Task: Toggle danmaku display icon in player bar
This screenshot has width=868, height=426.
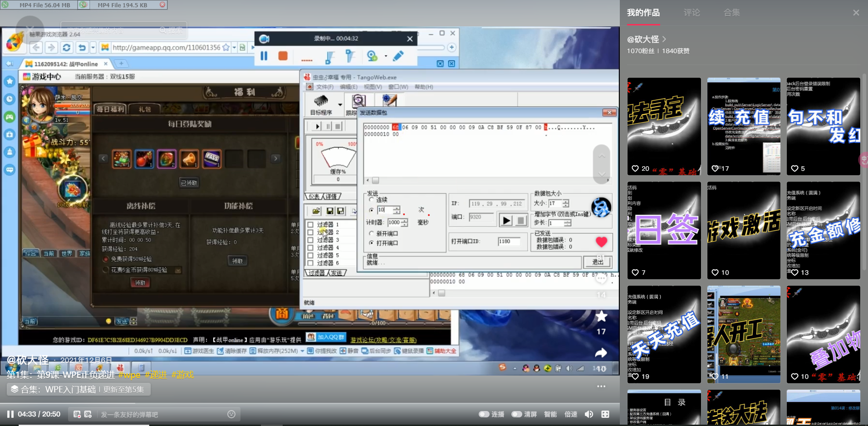Action: coord(77,414)
